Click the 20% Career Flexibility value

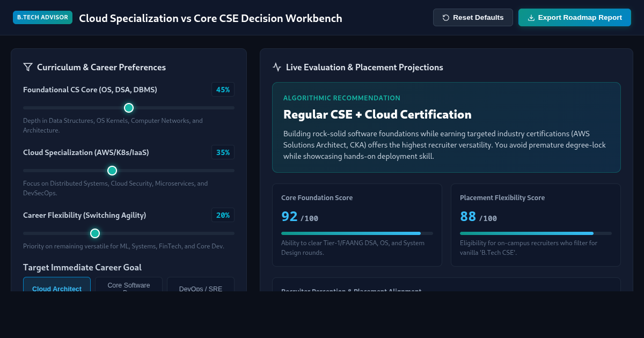(x=223, y=215)
